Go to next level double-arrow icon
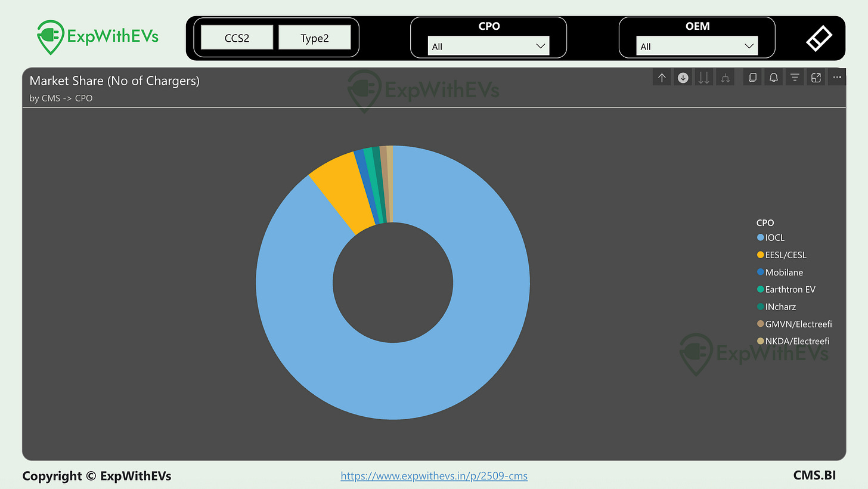The image size is (868, 489). coord(704,78)
